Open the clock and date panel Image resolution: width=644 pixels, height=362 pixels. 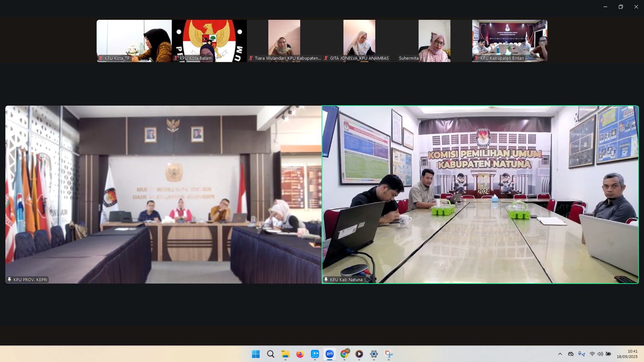click(x=627, y=354)
